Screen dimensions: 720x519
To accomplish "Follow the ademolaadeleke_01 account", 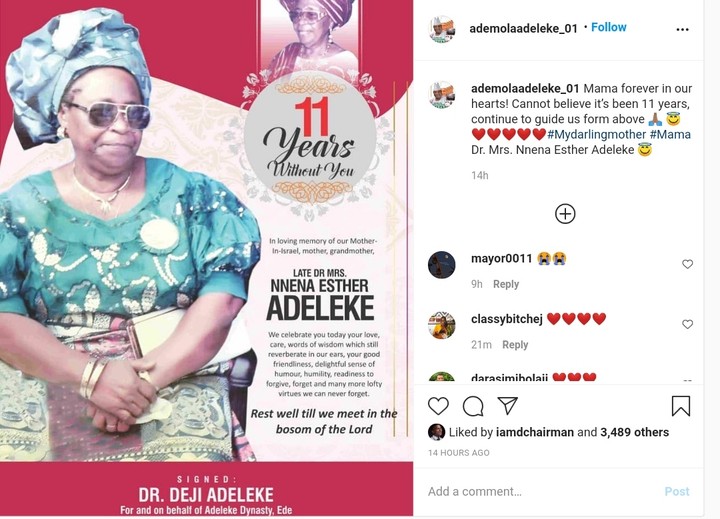I will [x=608, y=28].
